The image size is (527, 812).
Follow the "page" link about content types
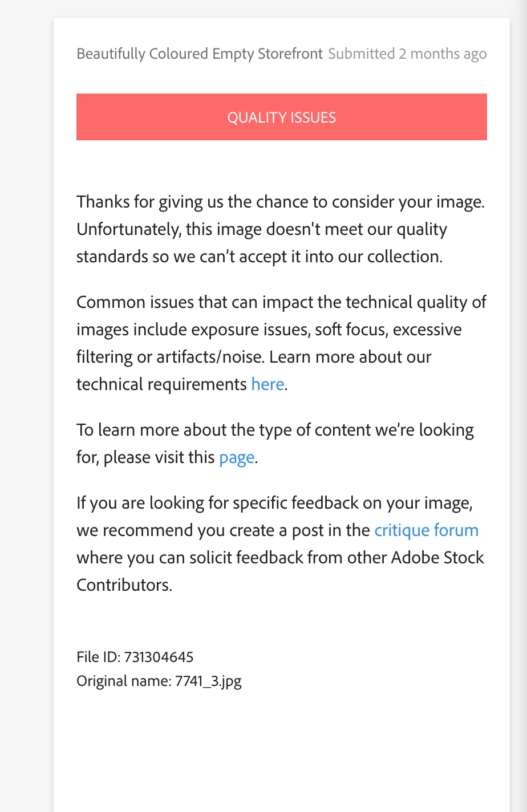[x=237, y=457]
